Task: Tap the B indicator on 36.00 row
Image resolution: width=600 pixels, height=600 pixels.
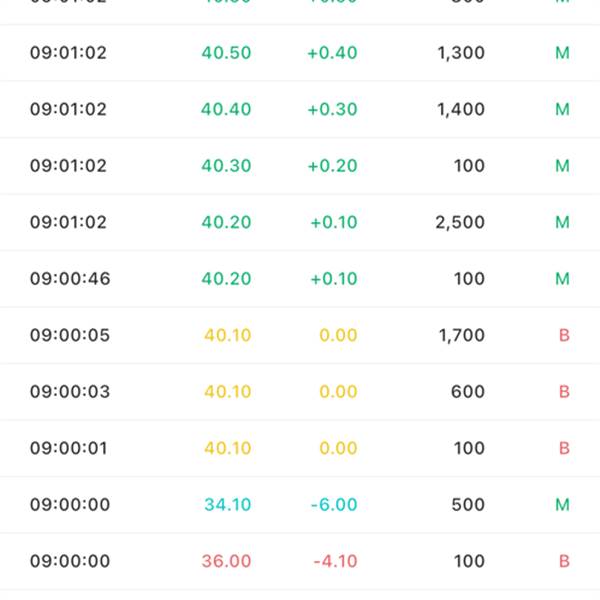Action: tap(564, 561)
